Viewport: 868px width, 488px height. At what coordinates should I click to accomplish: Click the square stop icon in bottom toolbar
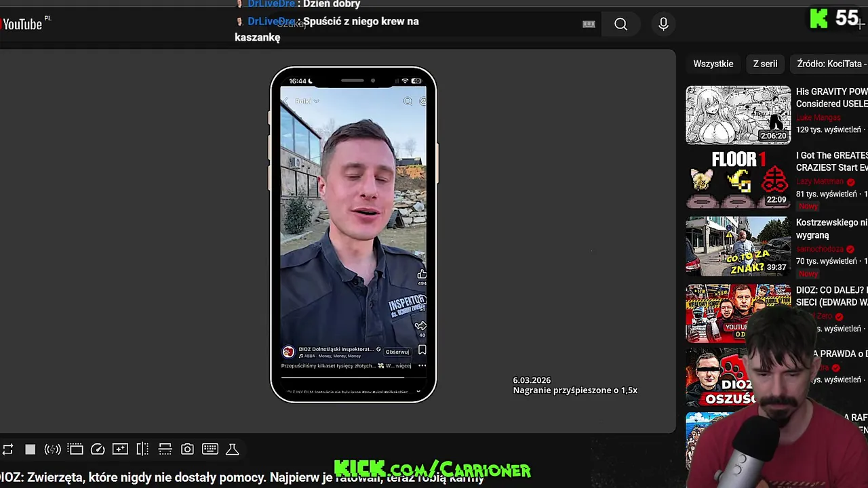[30, 449]
